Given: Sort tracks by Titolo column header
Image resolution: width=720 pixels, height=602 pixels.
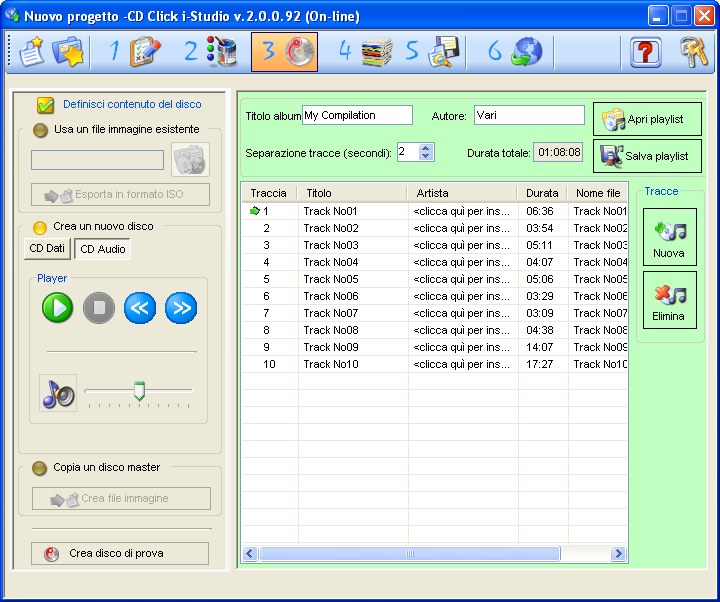Looking at the screenshot, I should point(352,193).
